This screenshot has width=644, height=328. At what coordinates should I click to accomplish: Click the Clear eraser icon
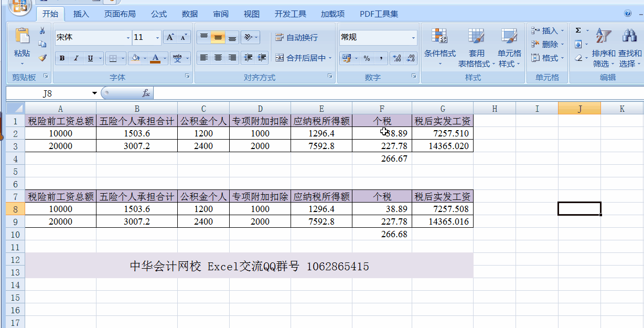578,58
